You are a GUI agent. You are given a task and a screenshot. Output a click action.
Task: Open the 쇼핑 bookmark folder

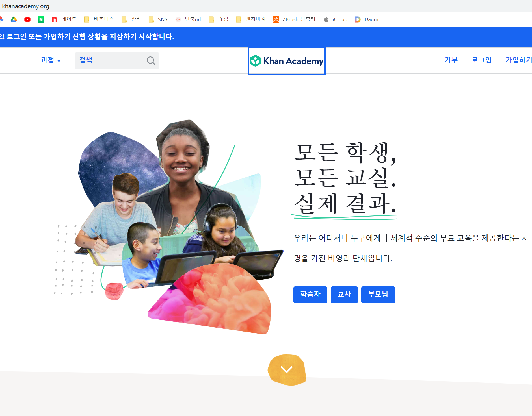pyautogui.click(x=218, y=19)
